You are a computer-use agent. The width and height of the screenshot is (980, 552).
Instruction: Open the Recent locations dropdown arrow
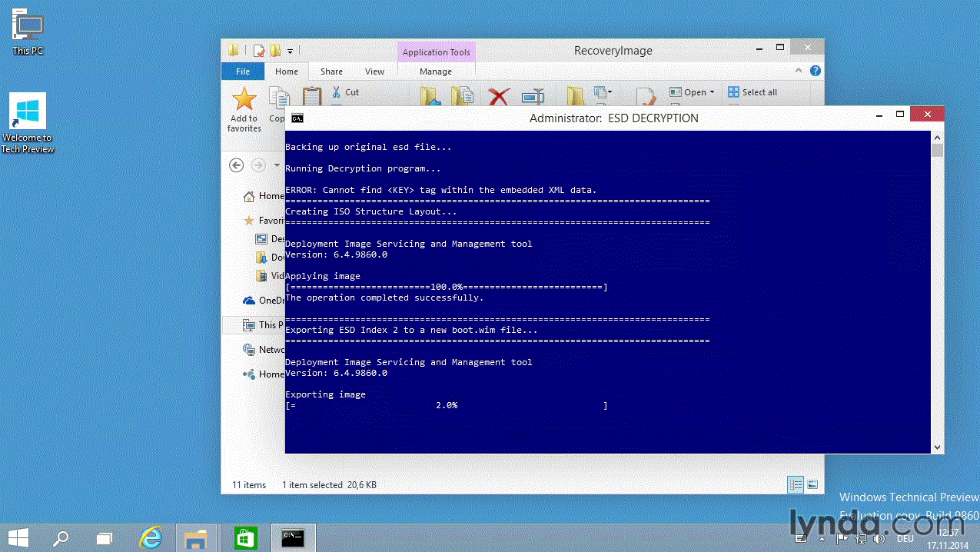277,165
